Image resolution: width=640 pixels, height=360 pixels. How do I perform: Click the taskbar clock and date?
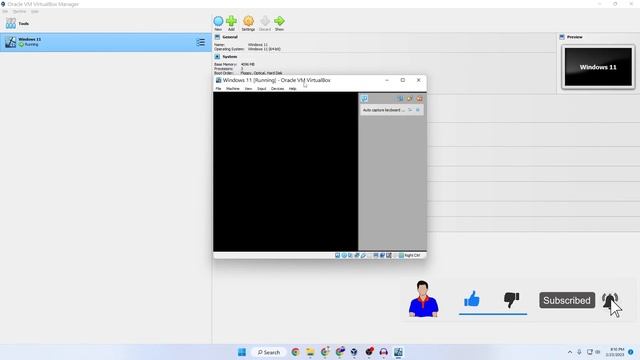pyautogui.click(x=615, y=352)
